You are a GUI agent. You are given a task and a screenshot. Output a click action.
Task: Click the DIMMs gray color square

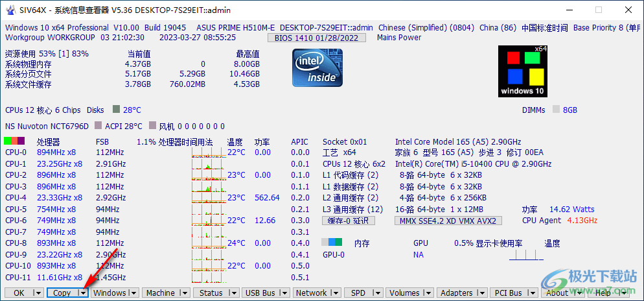pyautogui.click(x=556, y=110)
